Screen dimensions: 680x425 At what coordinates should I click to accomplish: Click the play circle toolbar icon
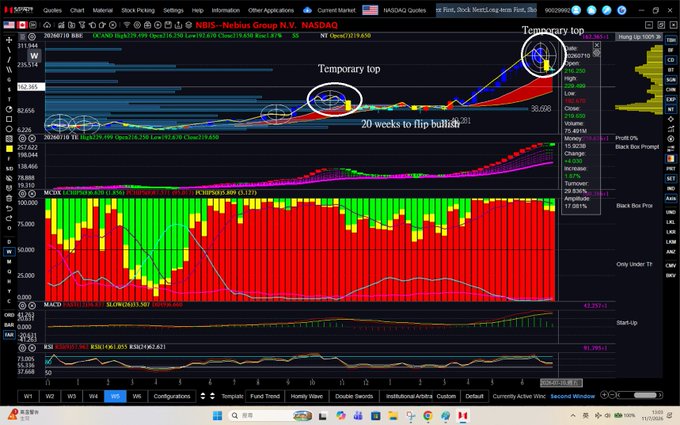point(158,25)
